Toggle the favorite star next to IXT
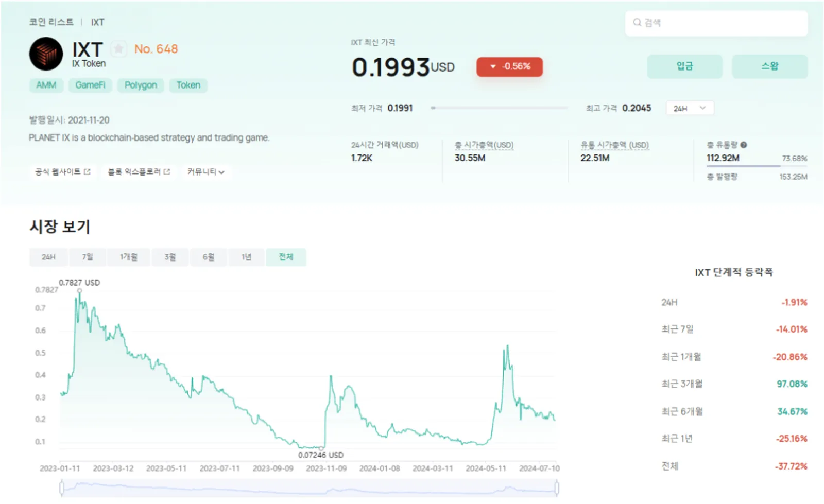Viewport: 824px width, 504px height. 118,49
